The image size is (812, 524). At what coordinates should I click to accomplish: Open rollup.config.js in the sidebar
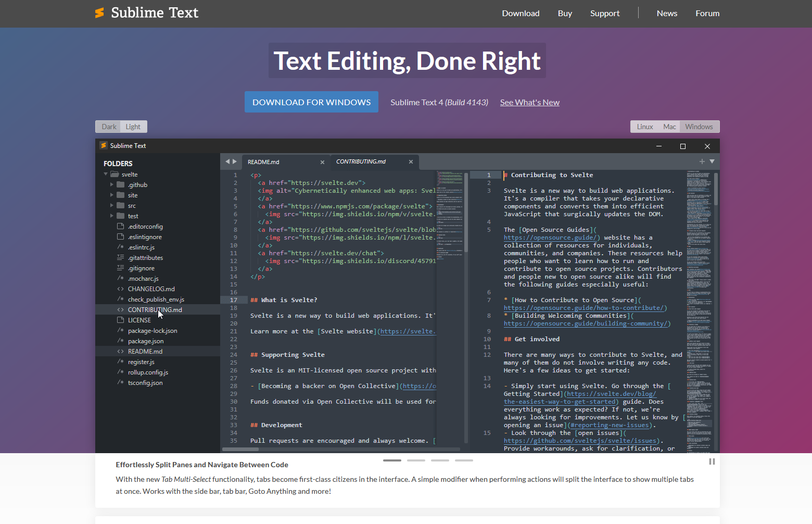coord(158,372)
